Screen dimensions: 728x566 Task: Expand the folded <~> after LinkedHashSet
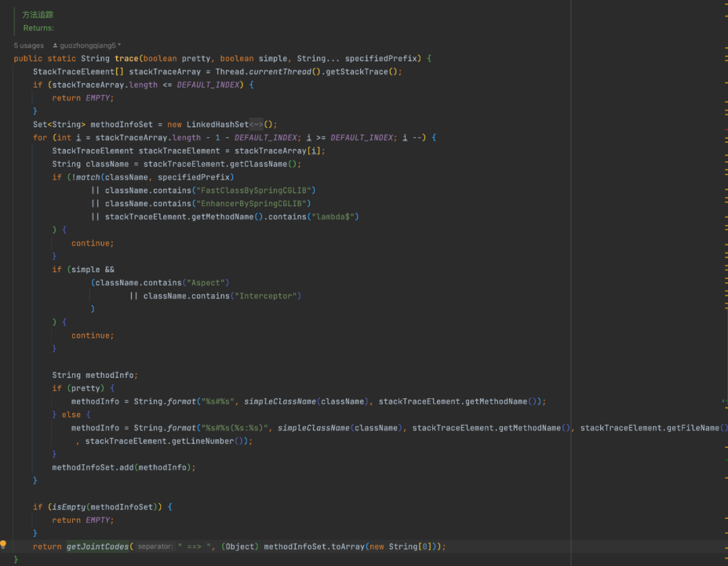[256, 125]
